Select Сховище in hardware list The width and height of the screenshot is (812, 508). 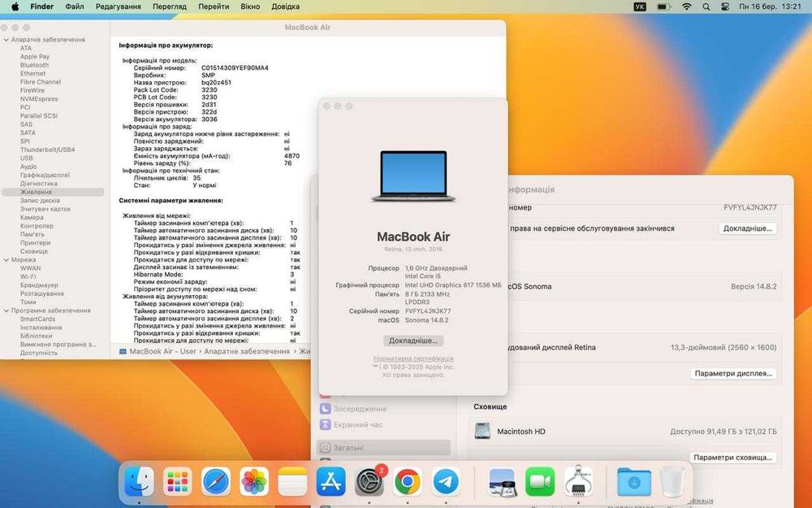[x=33, y=251]
